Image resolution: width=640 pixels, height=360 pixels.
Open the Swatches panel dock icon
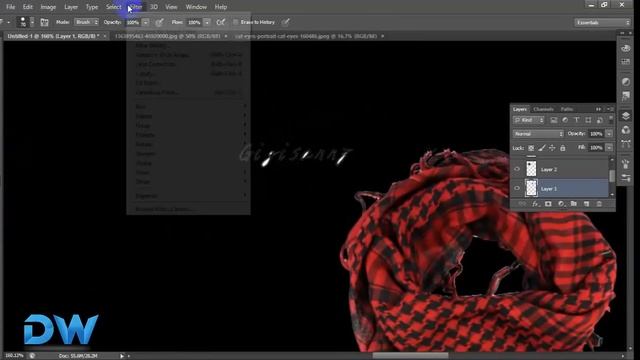625,62
